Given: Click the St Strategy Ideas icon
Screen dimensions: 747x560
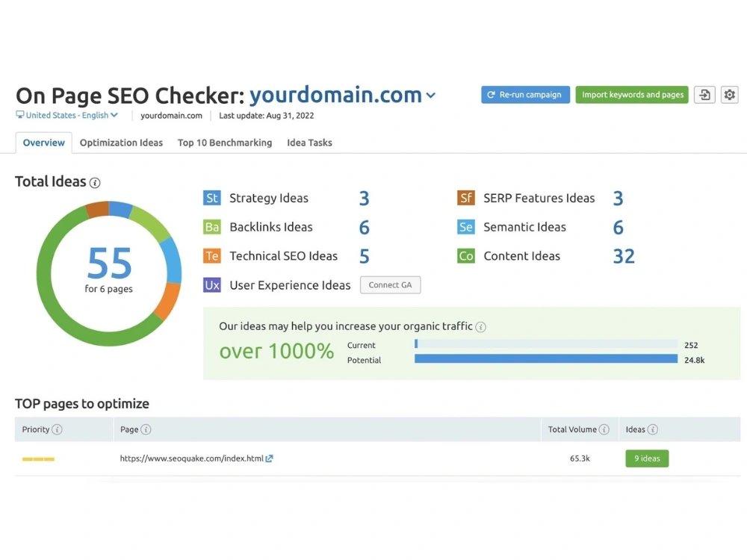Looking at the screenshot, I should point(211,198).
